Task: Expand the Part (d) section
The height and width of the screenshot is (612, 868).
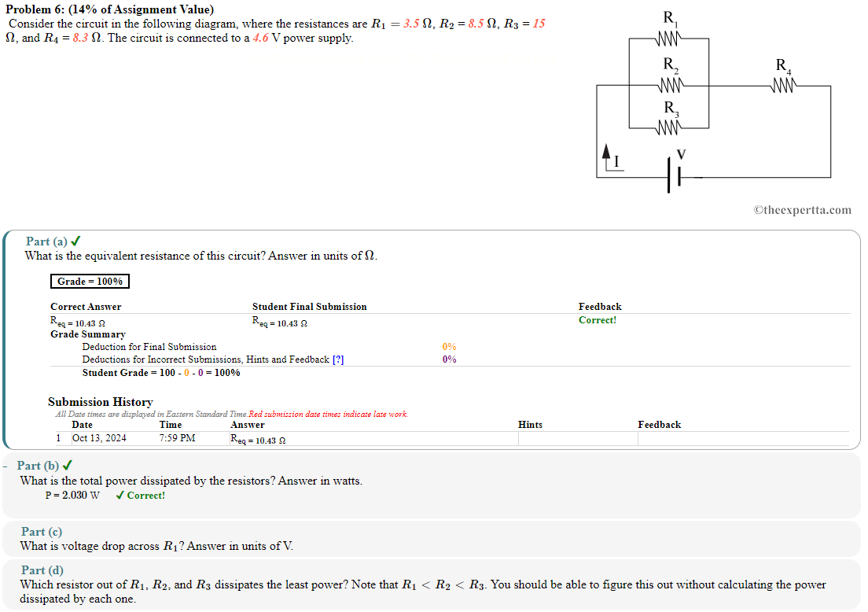Action: (41, 570)
